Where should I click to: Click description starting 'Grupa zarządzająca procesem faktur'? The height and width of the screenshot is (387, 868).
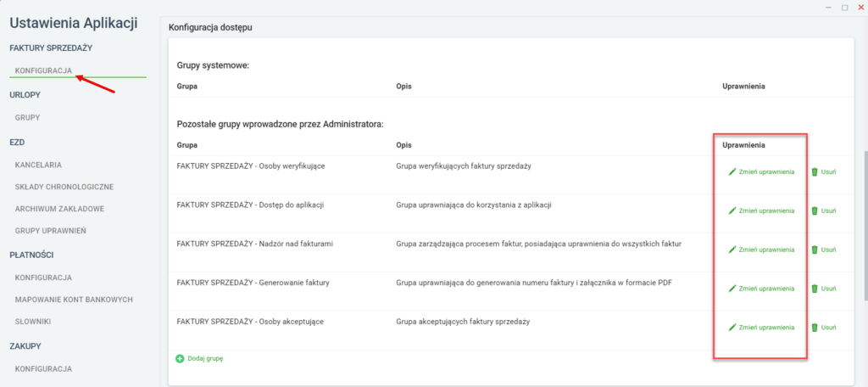coord(538,244)
